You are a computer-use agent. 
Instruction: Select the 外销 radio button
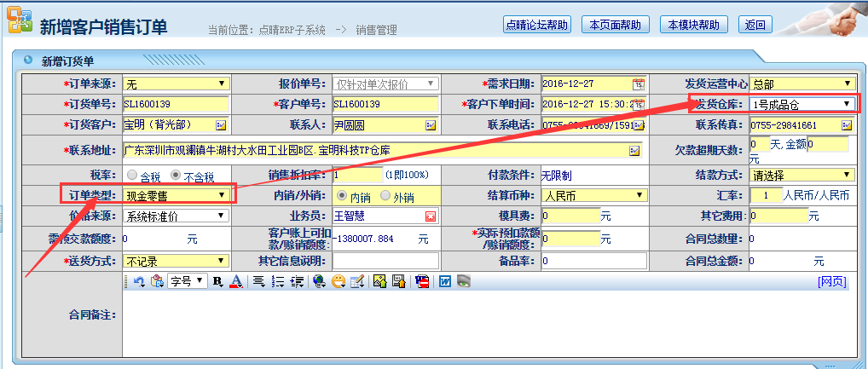click(x=385, y=195)
